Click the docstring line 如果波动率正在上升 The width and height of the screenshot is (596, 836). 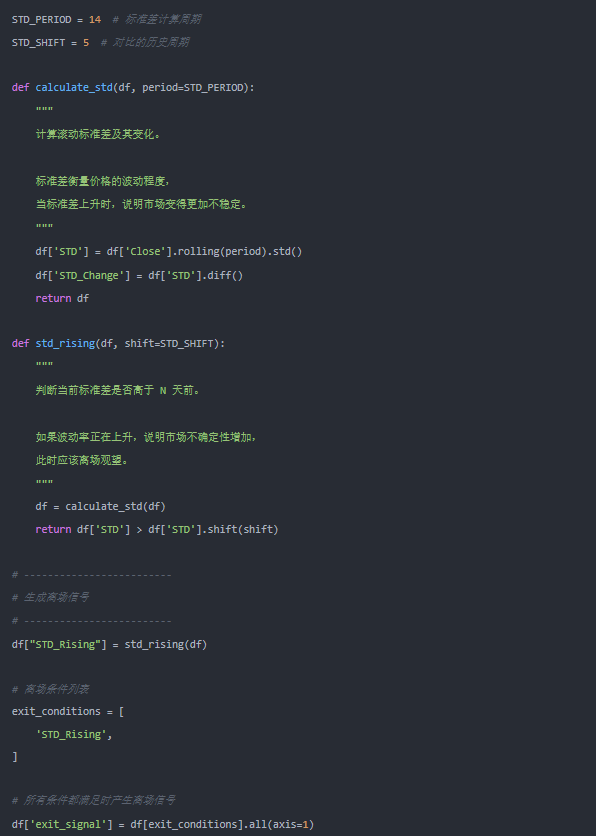(x=147, y=437)
